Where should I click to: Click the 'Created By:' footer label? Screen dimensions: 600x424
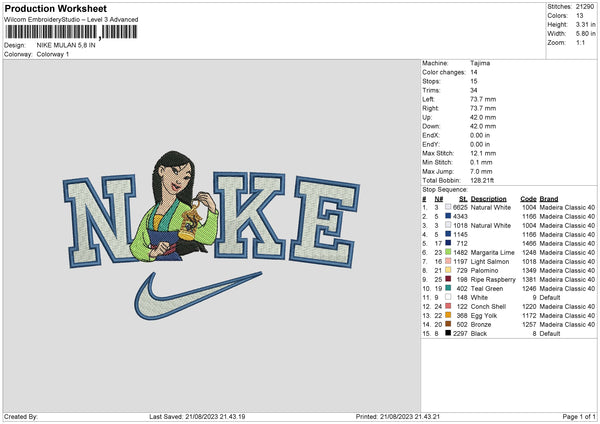(21, 417)
